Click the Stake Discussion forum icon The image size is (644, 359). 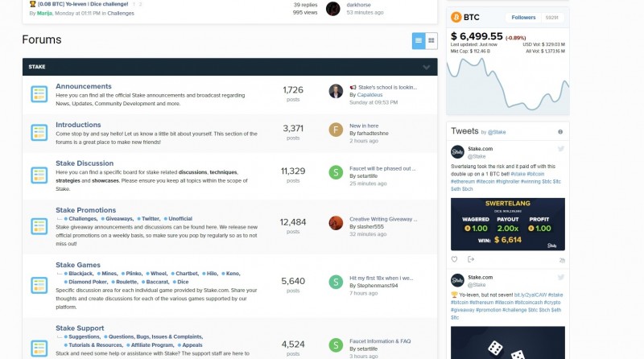pos(39,175)
